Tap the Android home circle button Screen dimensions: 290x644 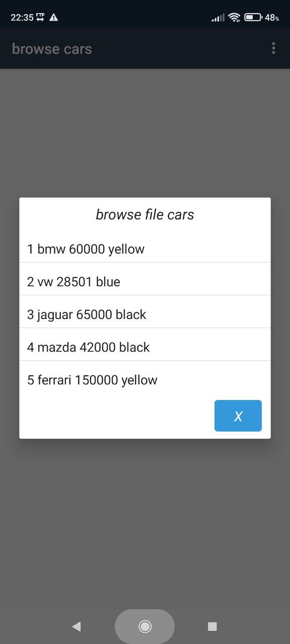145,626
